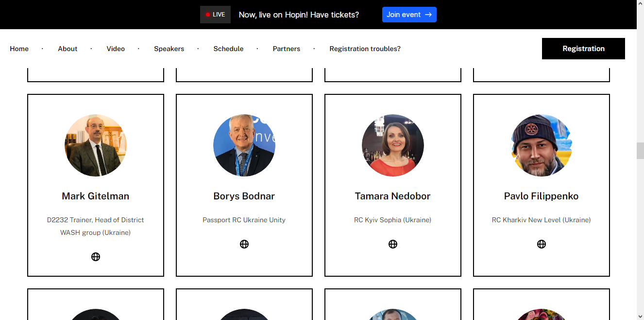Viewport: 644px width, 320px height.
Task: Click Mark Gitelman's profile photo
Action: [96, 145]
